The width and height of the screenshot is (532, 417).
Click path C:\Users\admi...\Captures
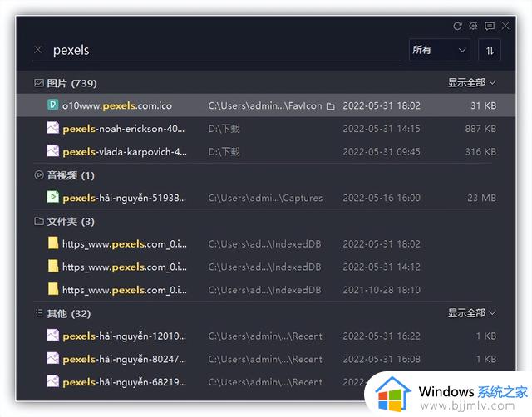[x=265, y=198]
